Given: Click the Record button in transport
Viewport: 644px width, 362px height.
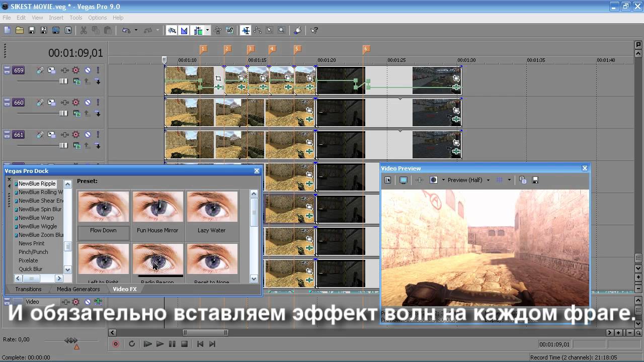Looking at the screenshot, I should (x=116, y=344).
